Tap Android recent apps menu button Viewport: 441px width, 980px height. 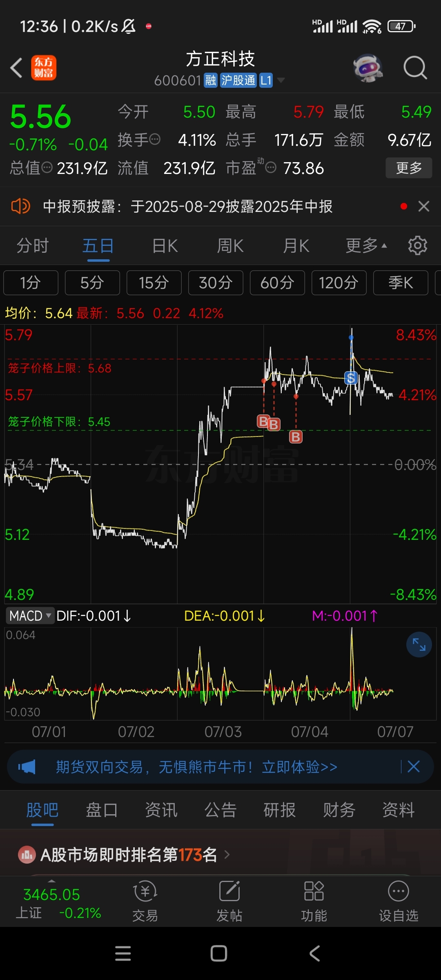point(123,953)
